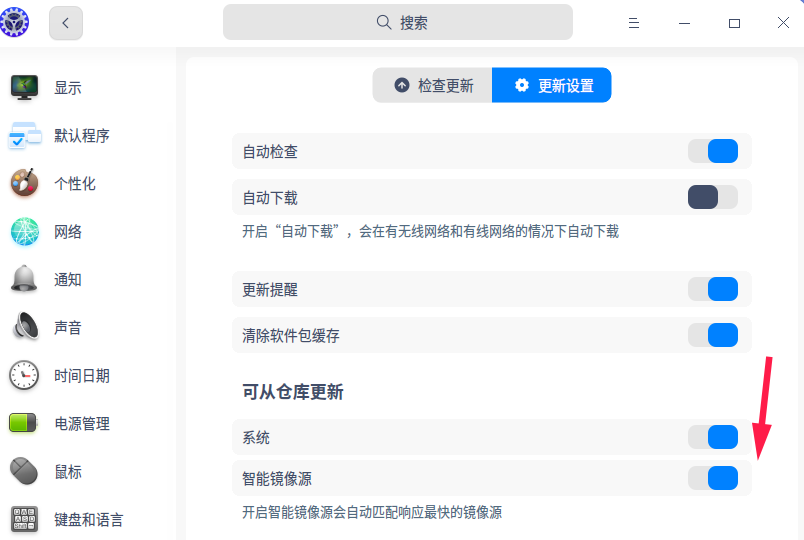Click the 自动下载 description hint text

(x=431, y=231)
